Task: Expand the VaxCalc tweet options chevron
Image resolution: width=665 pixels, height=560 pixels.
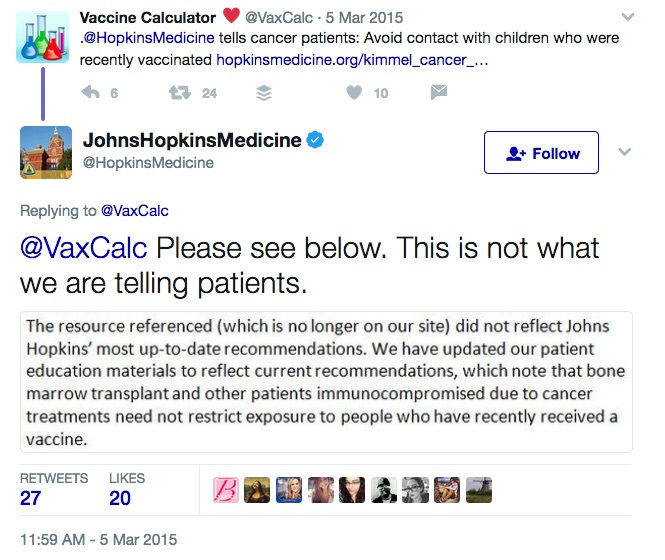Action: [627, 18]
